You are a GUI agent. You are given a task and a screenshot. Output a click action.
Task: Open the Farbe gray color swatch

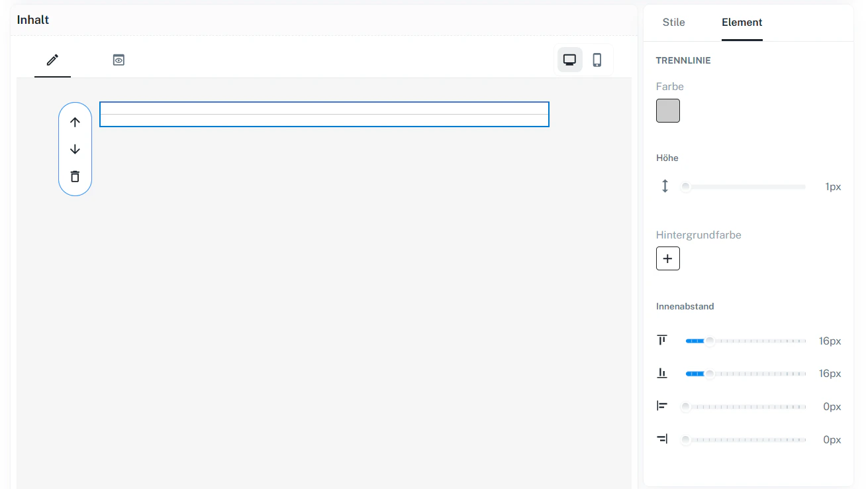668,111
